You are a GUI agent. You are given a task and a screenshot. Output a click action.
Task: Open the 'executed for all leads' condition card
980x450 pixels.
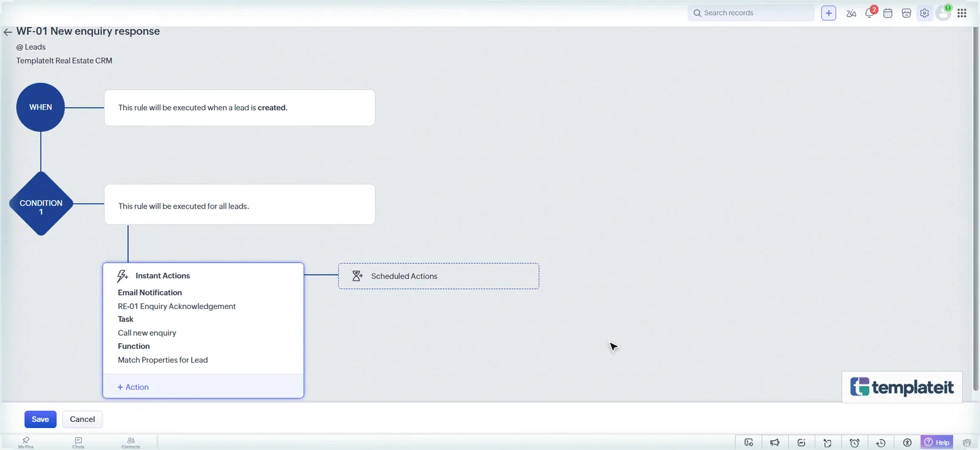pyautogui.click(x=239, y=204)
